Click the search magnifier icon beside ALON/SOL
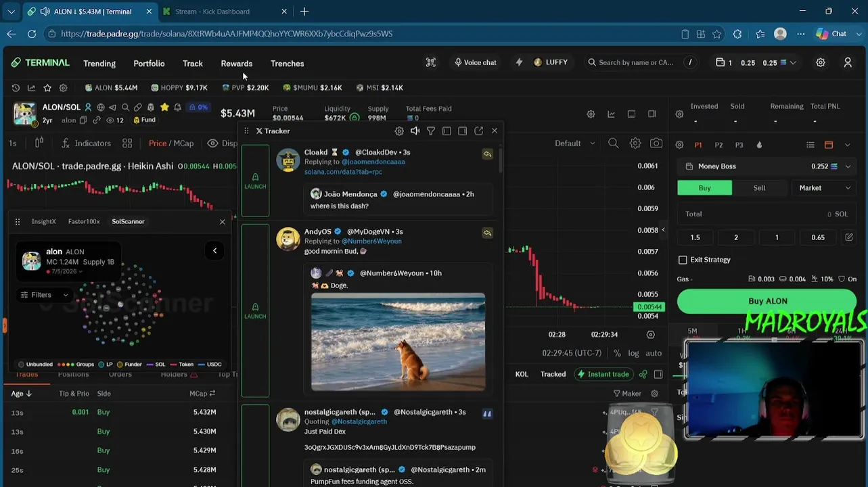The height and width of the screenshot is (487, 868). point(125,107)
